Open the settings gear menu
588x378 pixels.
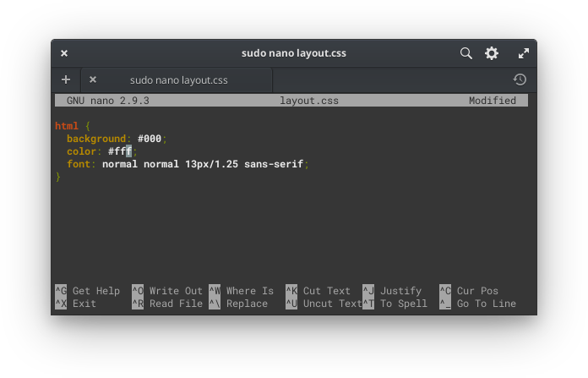tap(491, 53)
